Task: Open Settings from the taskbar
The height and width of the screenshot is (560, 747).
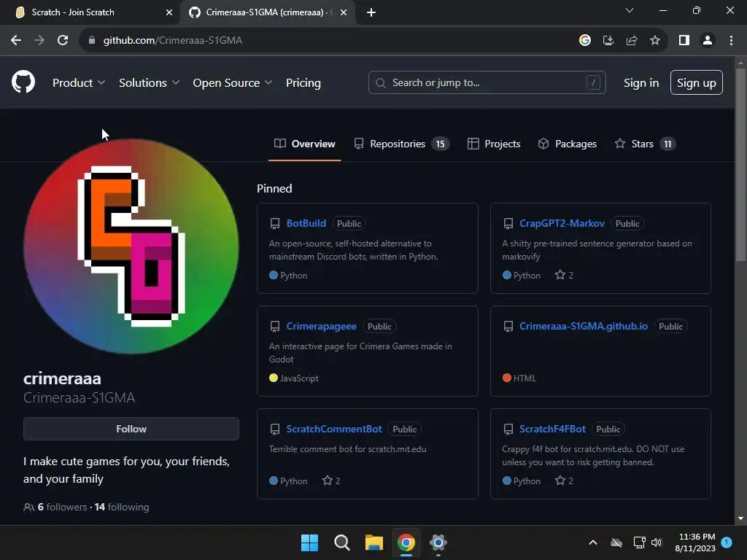Action: pyautogui.click(x=438, y=542)
